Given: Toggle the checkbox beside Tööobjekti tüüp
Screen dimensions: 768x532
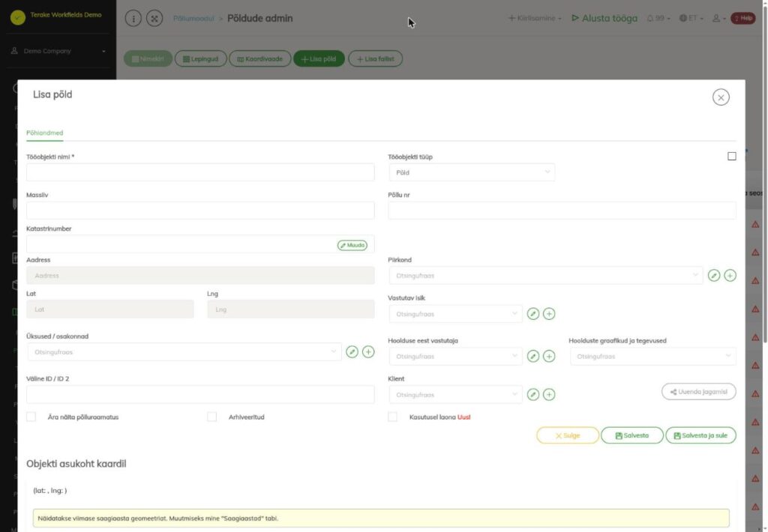Looking at the screenshot, I should click(732, 156).
